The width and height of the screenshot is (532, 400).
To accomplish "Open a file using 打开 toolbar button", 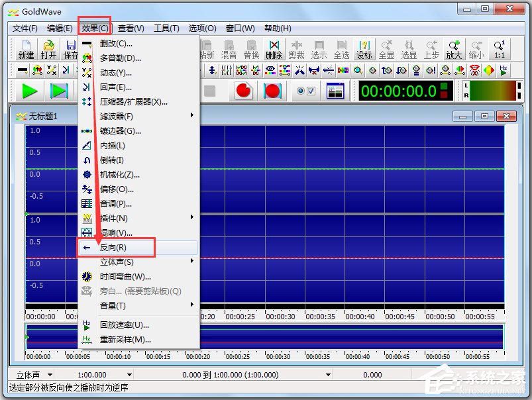I will 48,50.
